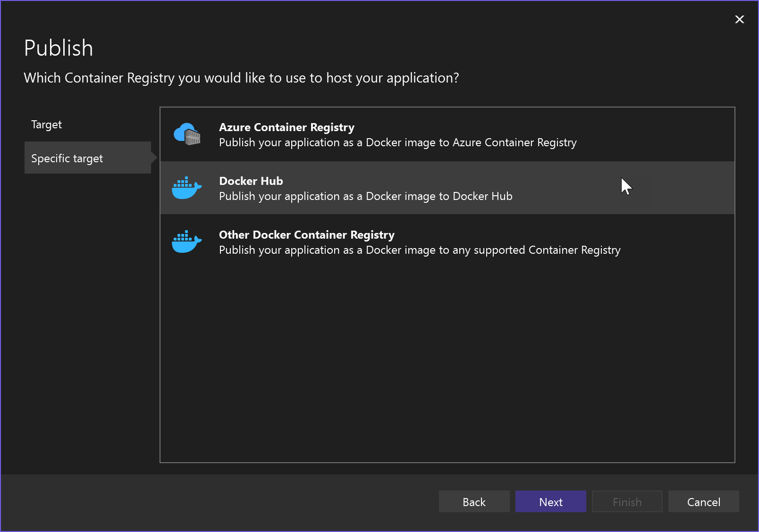This screenshot has width=759, height=532.
Task: Click the Azure Container Registry description text
Action: tap(397, 142)
